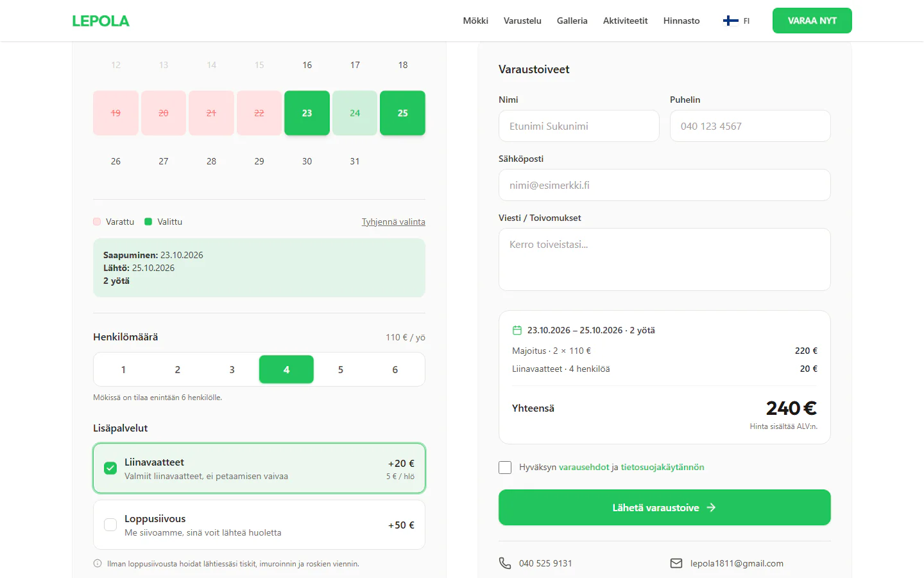Open the varausehdot link
Screen dimensions: 924x578
click(x=584, y=468)
